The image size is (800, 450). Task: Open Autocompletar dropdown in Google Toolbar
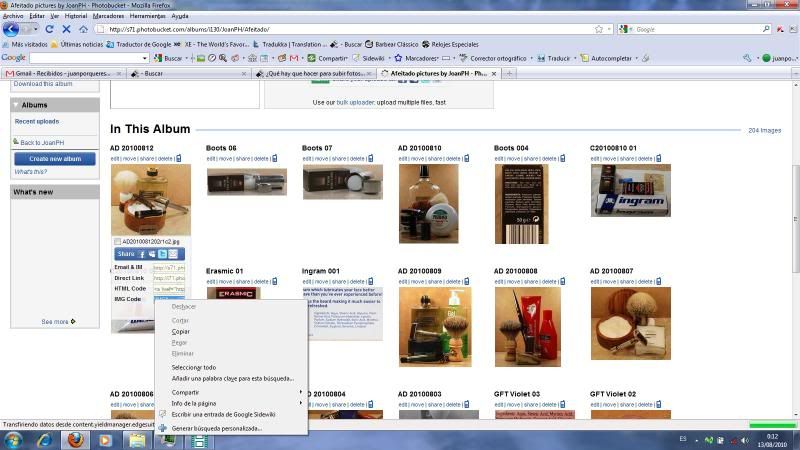click(x=636, y=59)
